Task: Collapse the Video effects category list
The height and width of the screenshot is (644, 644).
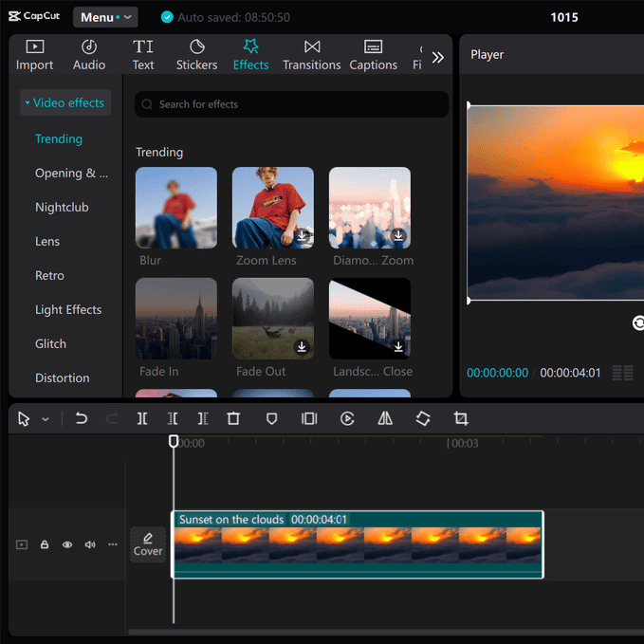Action: click(x=64, y=102)
